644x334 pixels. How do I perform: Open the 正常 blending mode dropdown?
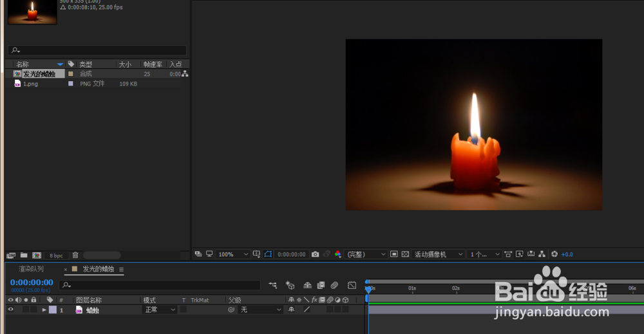tap(160, 310)
